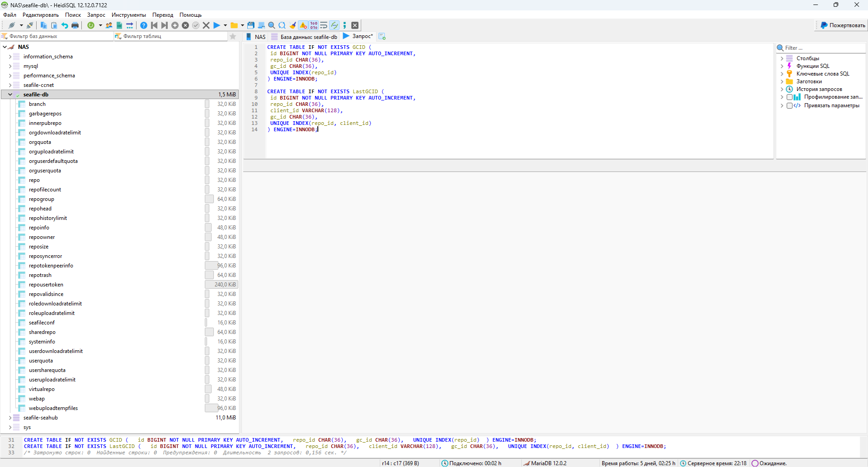Enable the query profiling checkbox

[x=789, y=97]
